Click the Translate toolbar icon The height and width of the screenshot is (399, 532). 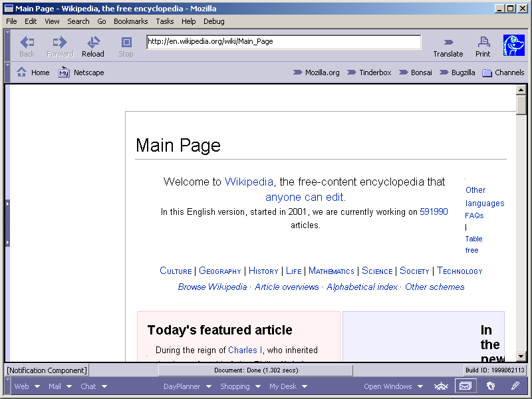[x=448, y=43]
